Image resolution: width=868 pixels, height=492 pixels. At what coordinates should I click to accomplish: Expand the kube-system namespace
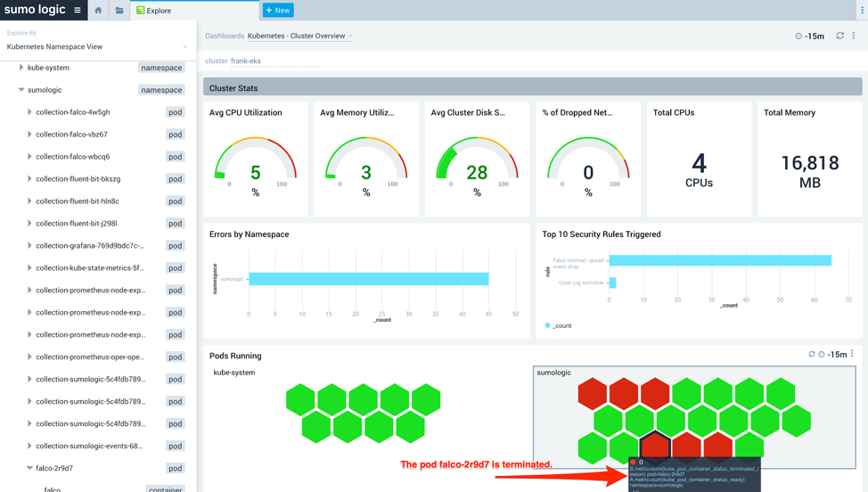pyautogui.click(x=21, y=68)
